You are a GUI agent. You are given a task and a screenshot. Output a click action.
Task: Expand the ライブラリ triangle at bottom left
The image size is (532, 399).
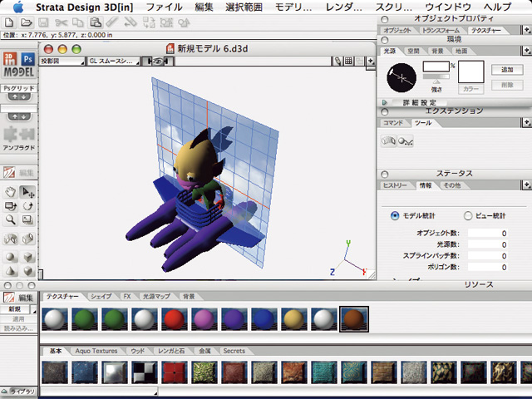pos(4,392)
